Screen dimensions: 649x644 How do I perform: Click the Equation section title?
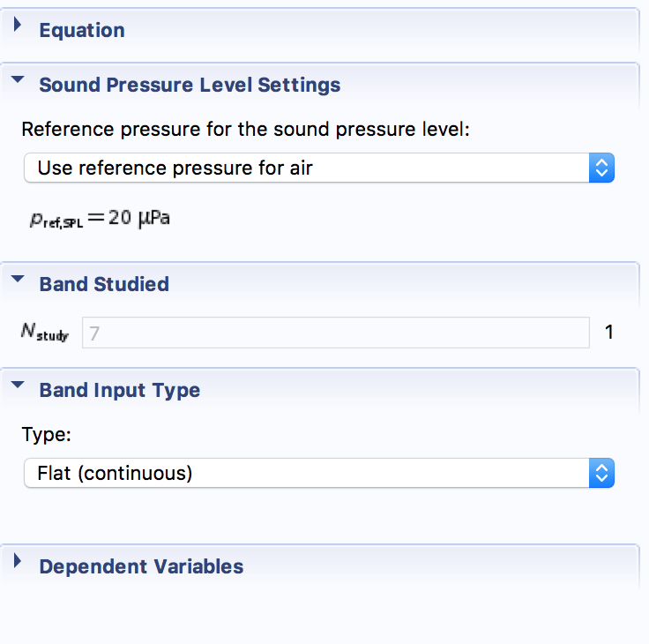(82, 30)
